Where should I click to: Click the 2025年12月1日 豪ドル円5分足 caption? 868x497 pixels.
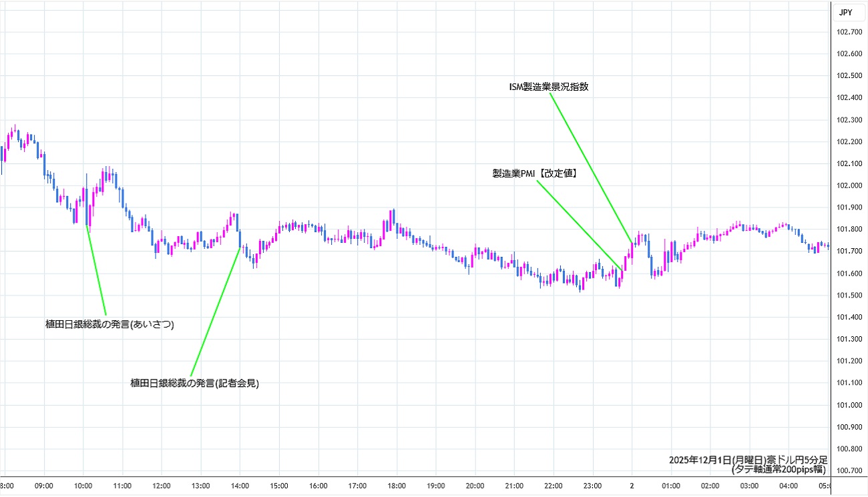point(748,460)
